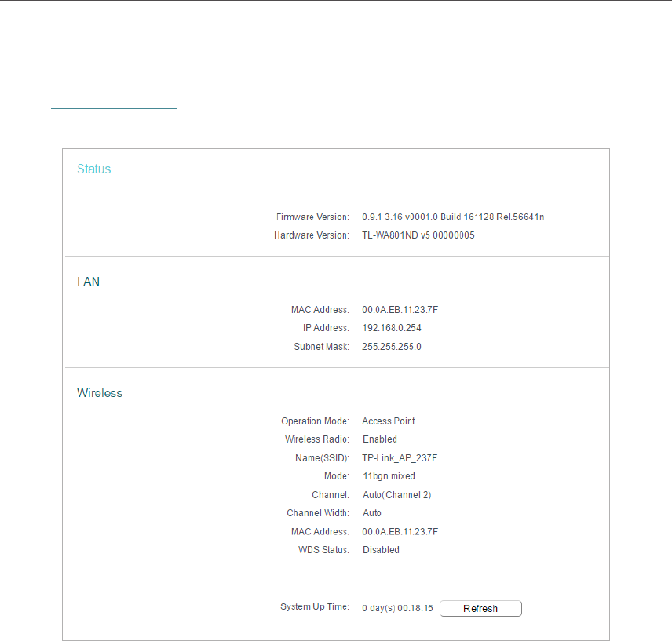The width and height of the screenshot is (672, 641).
Task: Select WDS Status Disabled value
Action: [x=381, y=550]
